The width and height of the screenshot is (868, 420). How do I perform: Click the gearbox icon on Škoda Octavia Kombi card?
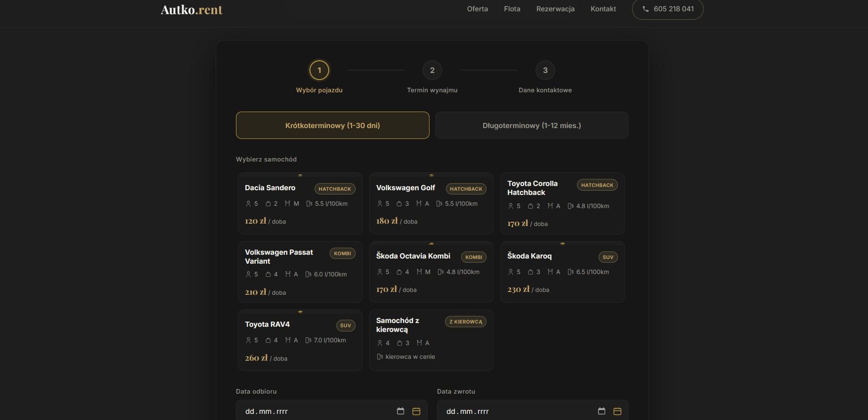coord(419,272)
